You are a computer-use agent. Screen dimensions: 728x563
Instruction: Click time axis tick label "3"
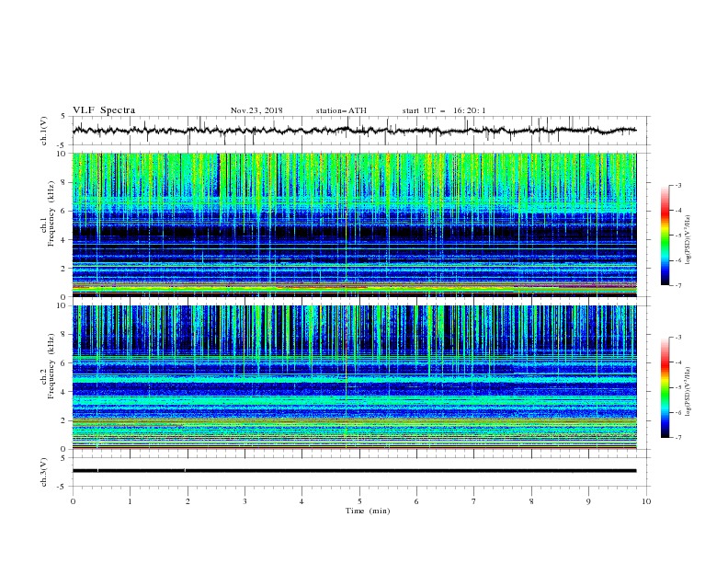(245, 501)
